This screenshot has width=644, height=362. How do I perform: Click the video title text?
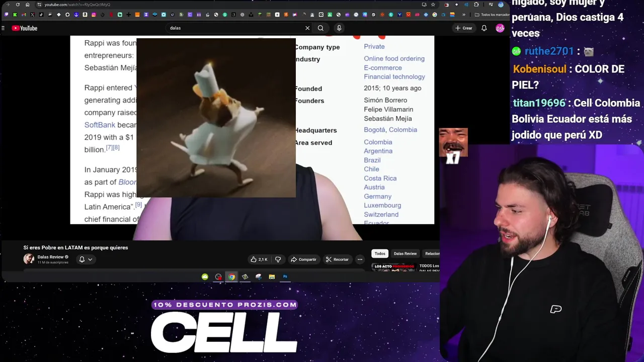coord(75,247)
